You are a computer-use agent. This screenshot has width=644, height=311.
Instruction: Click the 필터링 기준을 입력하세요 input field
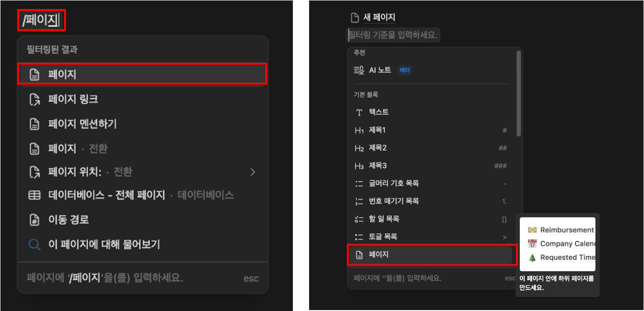(393, 35)
